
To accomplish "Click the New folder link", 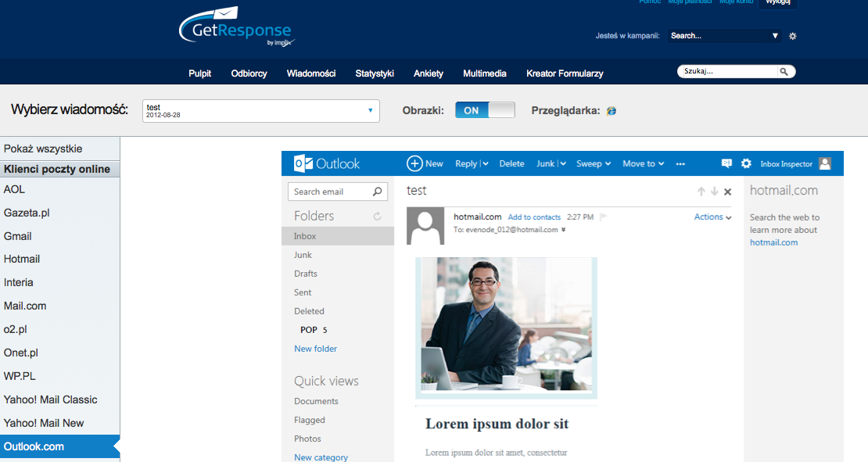I will (316, 349).
